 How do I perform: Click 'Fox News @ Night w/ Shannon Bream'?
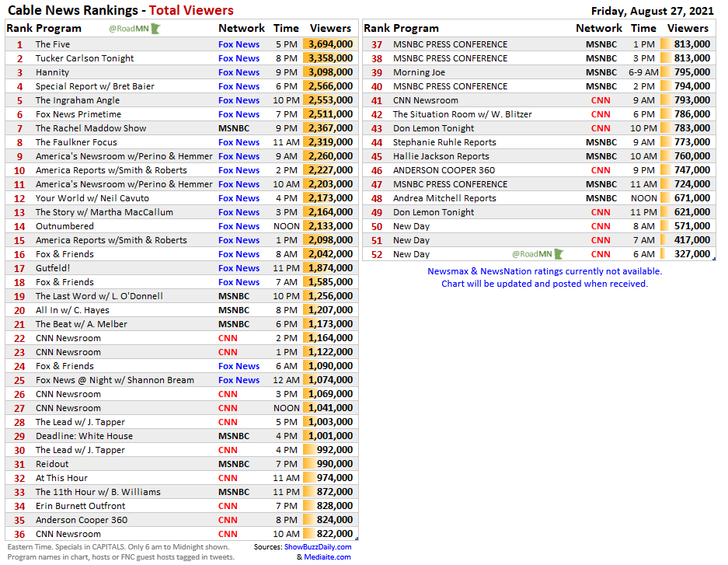115,380
